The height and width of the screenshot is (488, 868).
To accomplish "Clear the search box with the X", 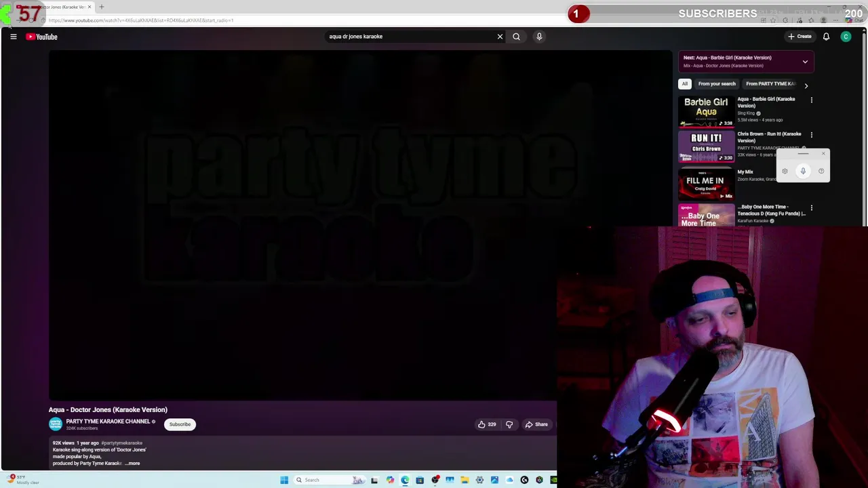I will click(x=500, y=37).
